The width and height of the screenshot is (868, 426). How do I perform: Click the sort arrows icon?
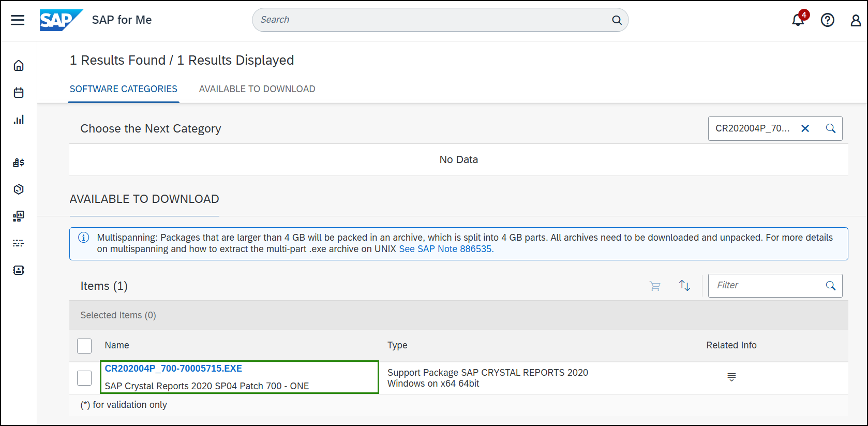tap(684, 286)
